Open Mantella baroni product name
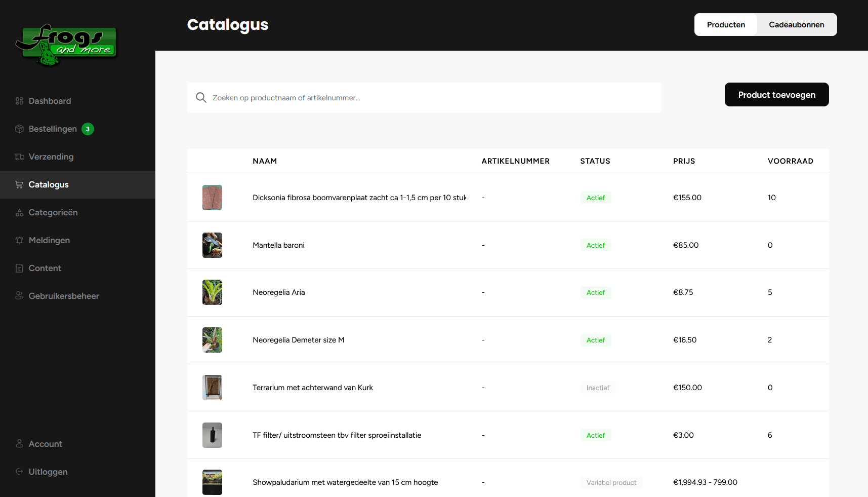Screen dimensions: 868x497 279,245
